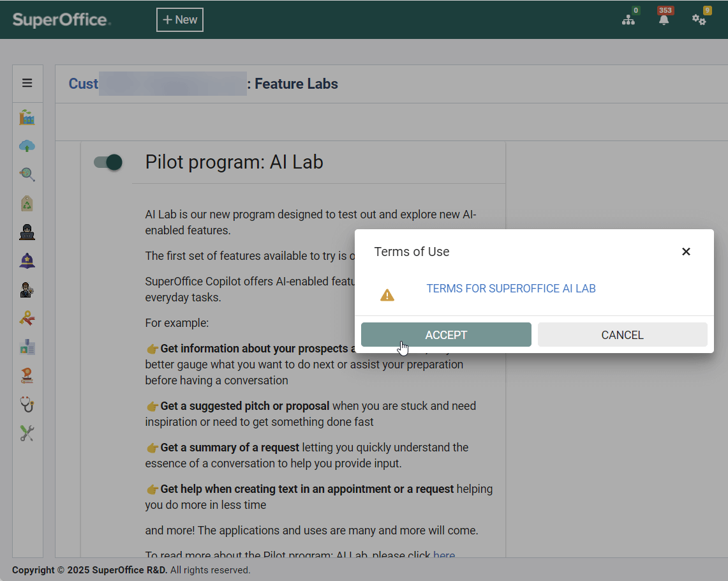728x581 pixels.
Task: Click the hacker with laptop sidebar icon
Action: point(27,232)
